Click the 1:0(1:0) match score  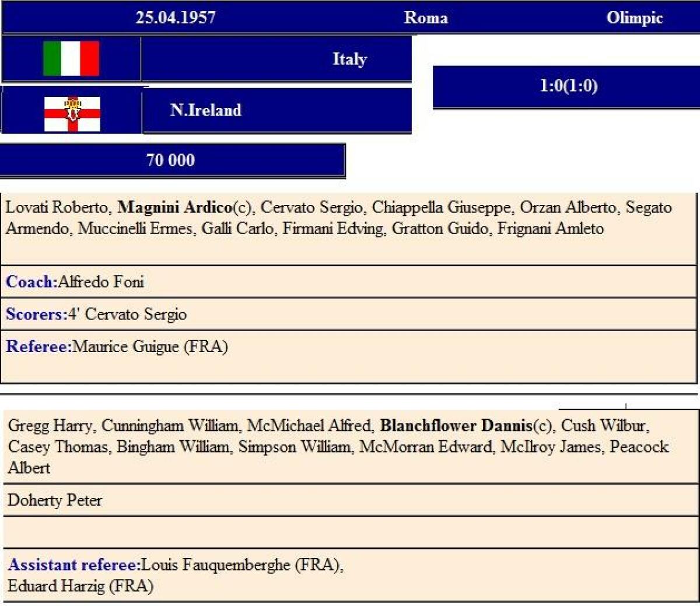(x=568, y=86)
